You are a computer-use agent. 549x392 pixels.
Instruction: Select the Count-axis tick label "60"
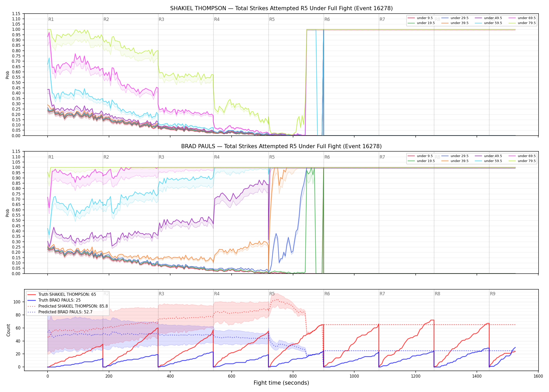[18, 328]
